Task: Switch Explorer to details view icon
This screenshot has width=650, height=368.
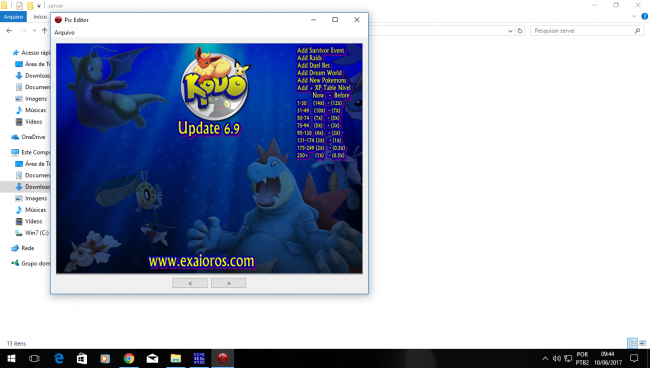Action: pyautogui.click(x=633, y=343)
